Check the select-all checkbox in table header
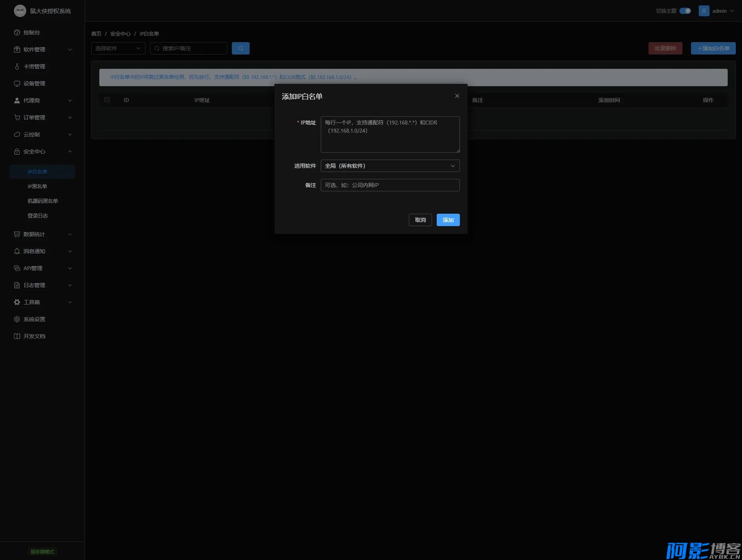Viewport: 742px width, 560px height. (107, 100)
